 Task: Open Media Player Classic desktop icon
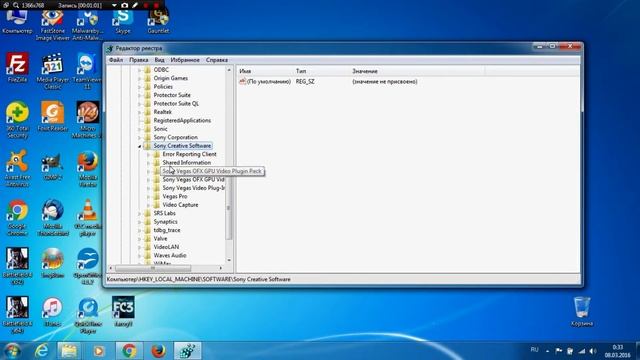point(52,71)
